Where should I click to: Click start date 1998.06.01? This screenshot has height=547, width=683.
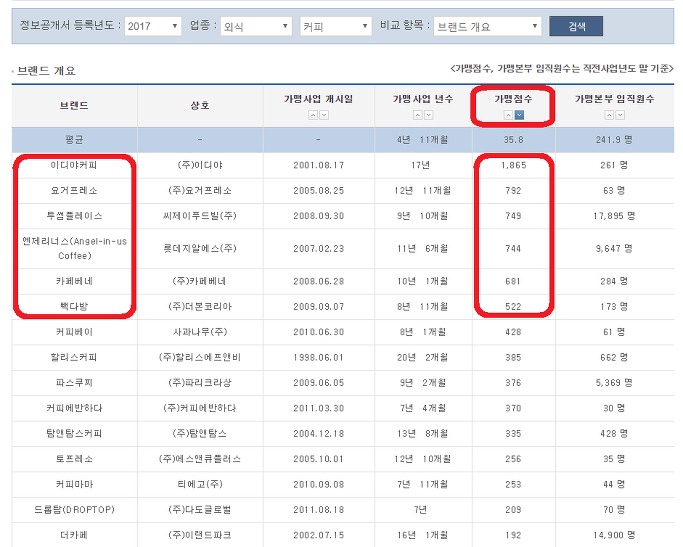[x=318, y=357]
